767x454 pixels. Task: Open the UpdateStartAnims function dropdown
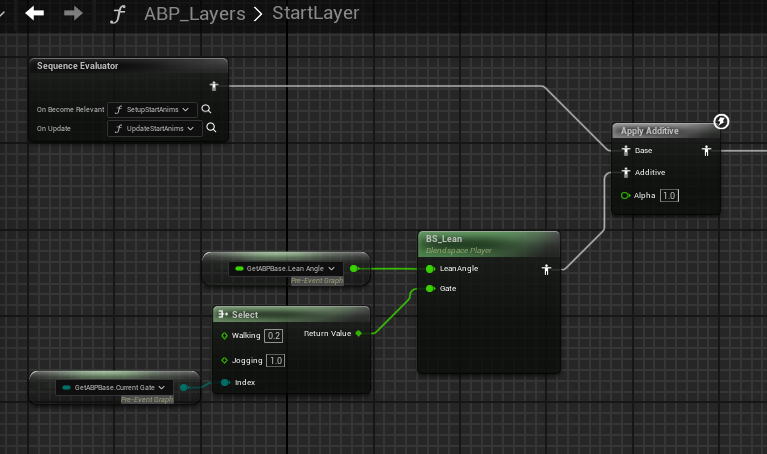tap(155, 129)
